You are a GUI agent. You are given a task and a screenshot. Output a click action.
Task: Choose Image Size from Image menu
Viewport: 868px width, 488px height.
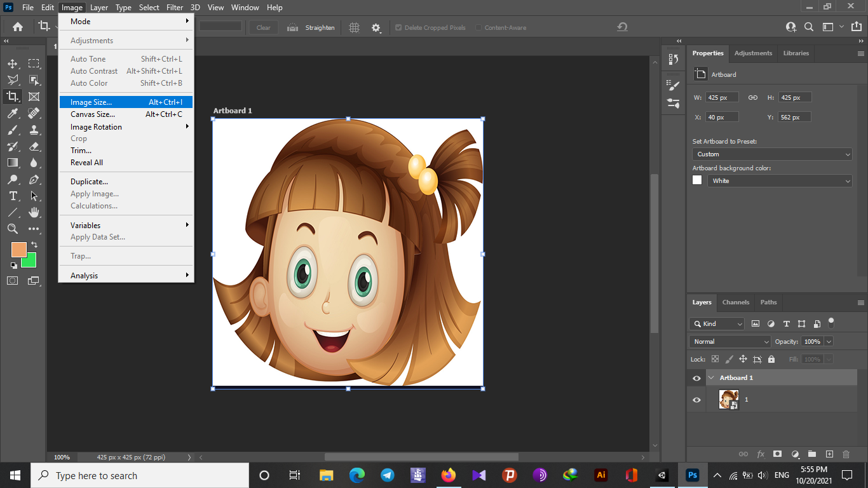pos(126,102)
